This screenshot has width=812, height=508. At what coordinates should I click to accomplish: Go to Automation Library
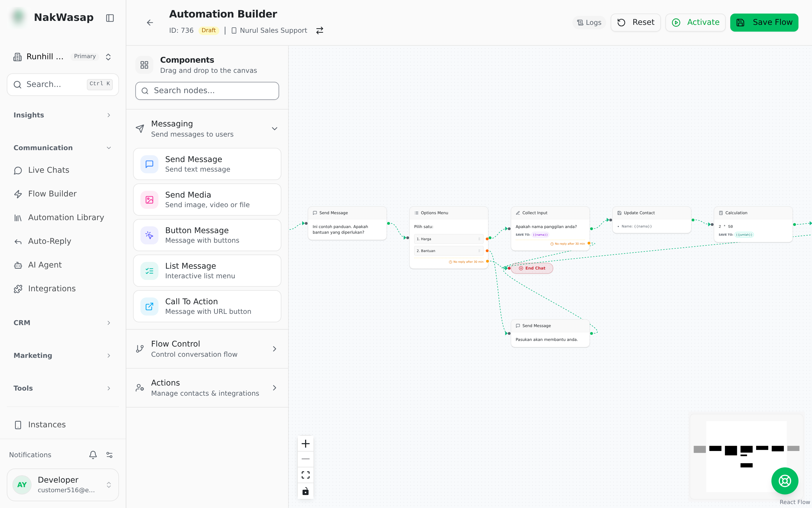click(x=63, y=218)
